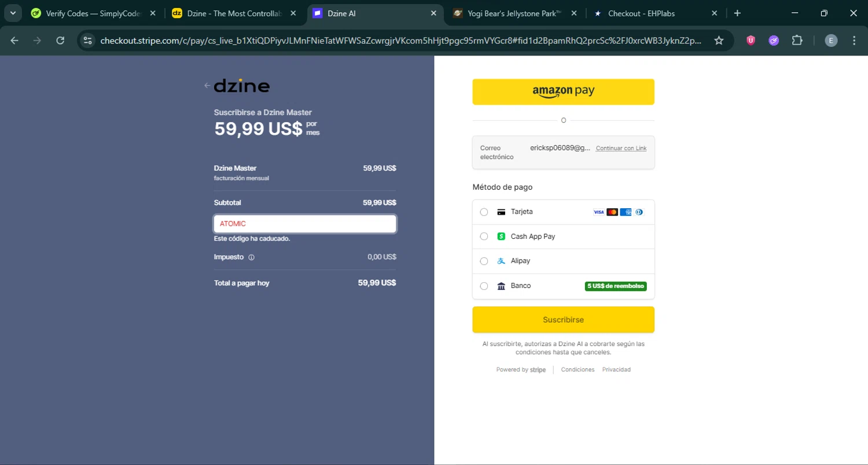The width and height of the screenshot is (868, 465).
Task: Click the browser back button
Action: click(x=14, y=40)
